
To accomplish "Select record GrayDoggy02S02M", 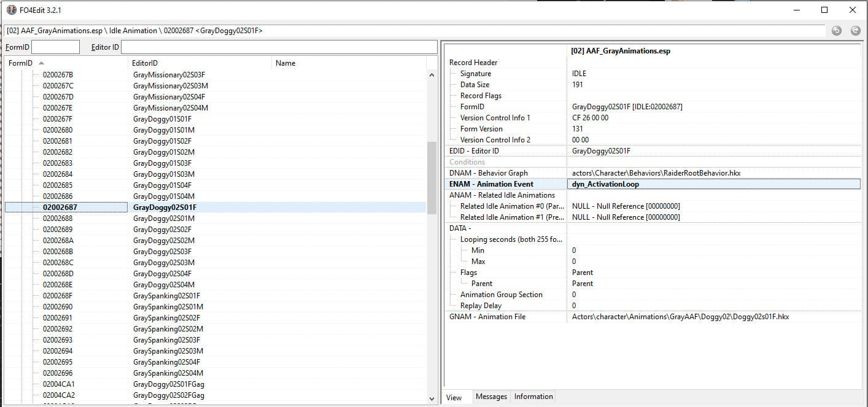I will (x=215, y=241).
